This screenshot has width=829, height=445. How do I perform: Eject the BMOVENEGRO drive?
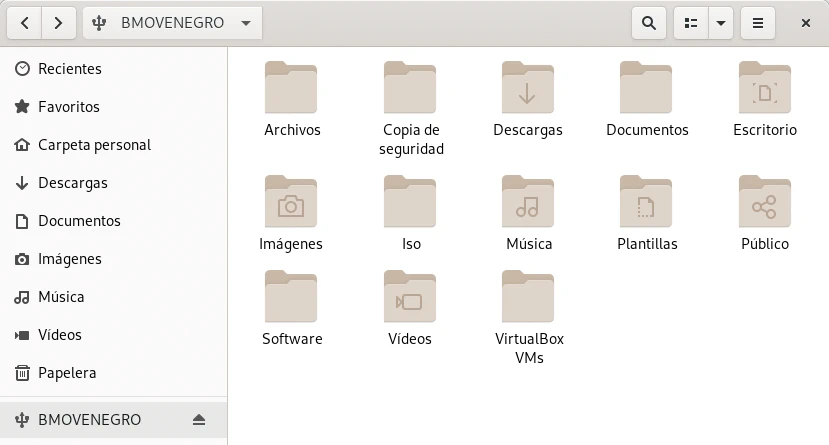199,419
